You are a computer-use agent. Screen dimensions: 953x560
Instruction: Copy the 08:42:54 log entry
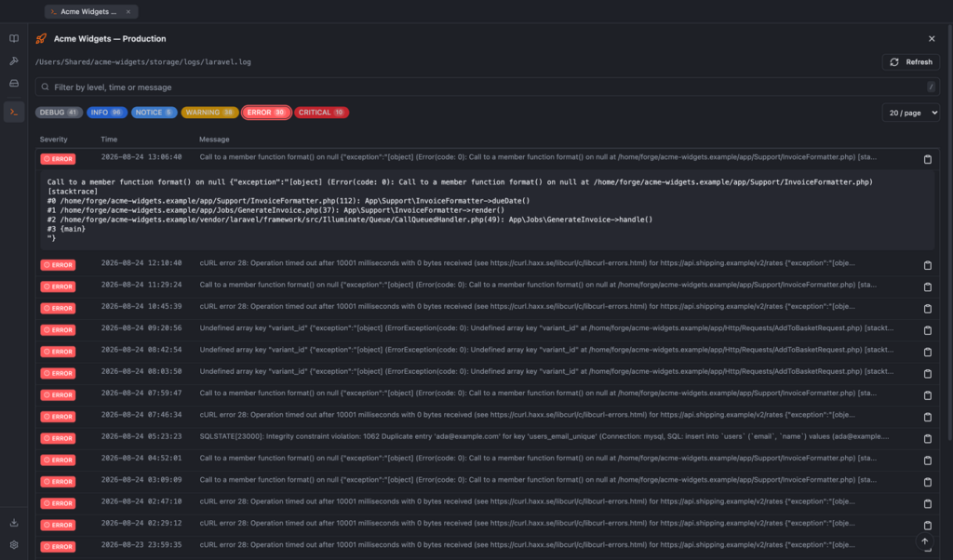click(928, 352)
